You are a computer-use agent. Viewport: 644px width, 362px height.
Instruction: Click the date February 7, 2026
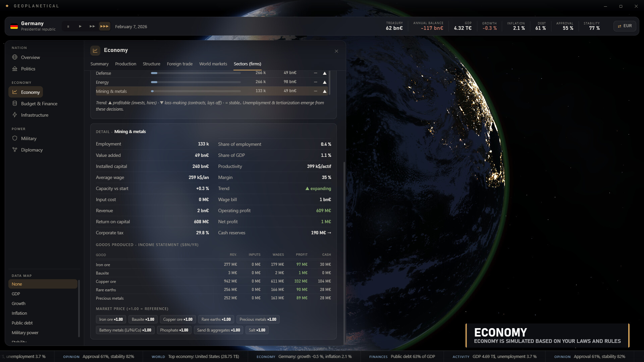[x=131, y=26]
